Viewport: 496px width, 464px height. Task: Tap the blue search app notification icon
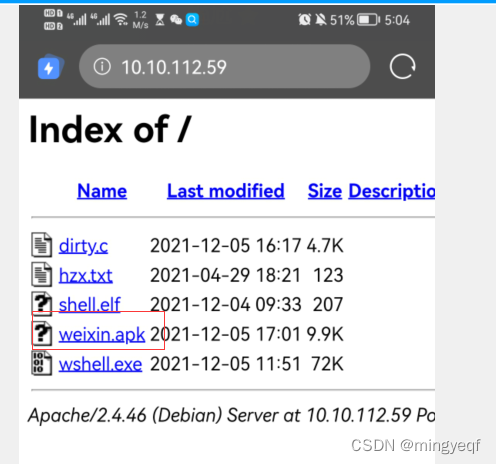coord(192,20)
